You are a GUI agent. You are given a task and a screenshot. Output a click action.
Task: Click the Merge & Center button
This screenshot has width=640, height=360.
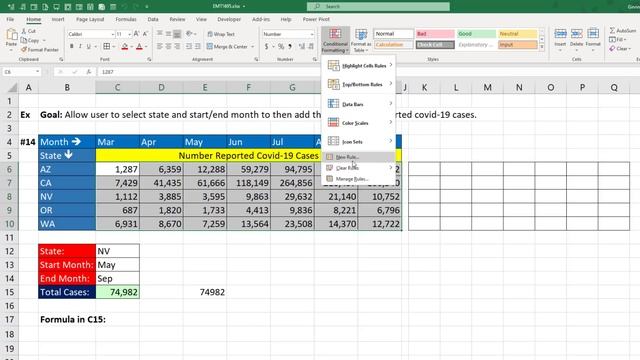[x=227, y=47]
